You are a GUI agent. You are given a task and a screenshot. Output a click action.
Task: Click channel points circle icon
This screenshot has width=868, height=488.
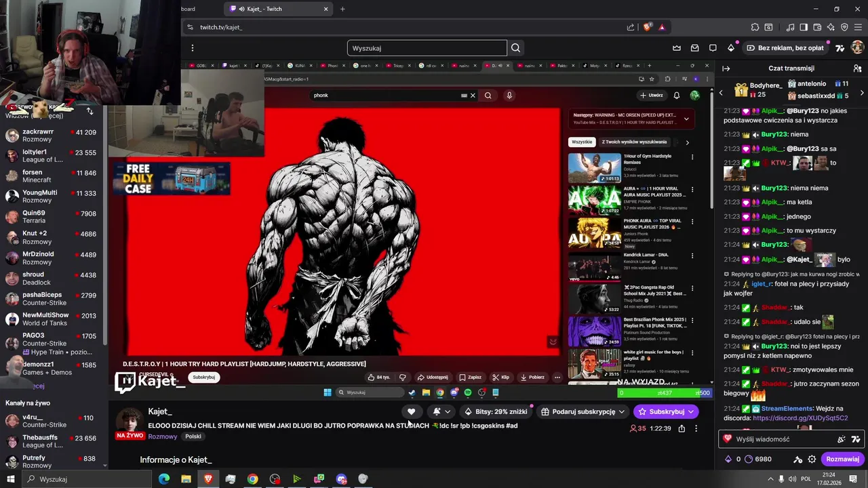click(x=749, y=459)
